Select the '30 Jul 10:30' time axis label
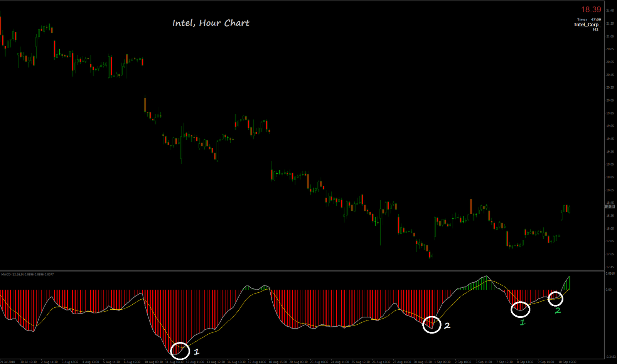 coord(29,362)
